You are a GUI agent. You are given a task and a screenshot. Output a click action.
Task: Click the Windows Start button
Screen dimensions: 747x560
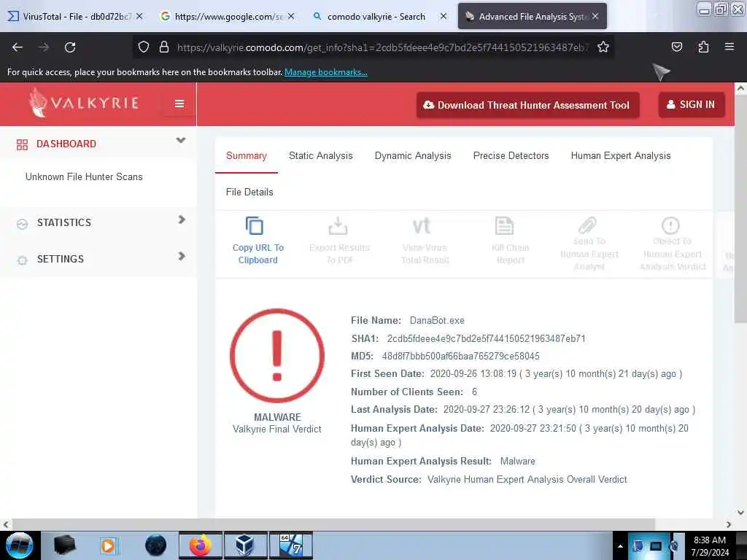tap(19, 545)
